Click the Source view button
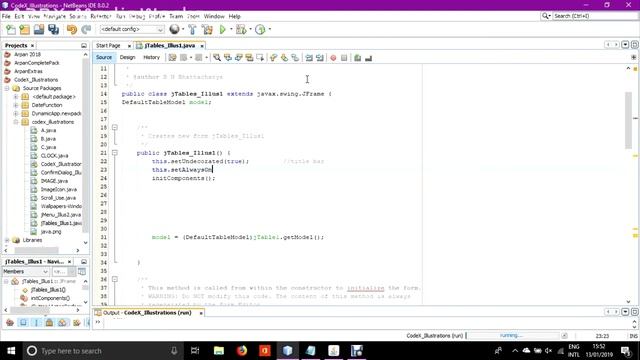Screen dimensions: 640x360 [104, 58]
